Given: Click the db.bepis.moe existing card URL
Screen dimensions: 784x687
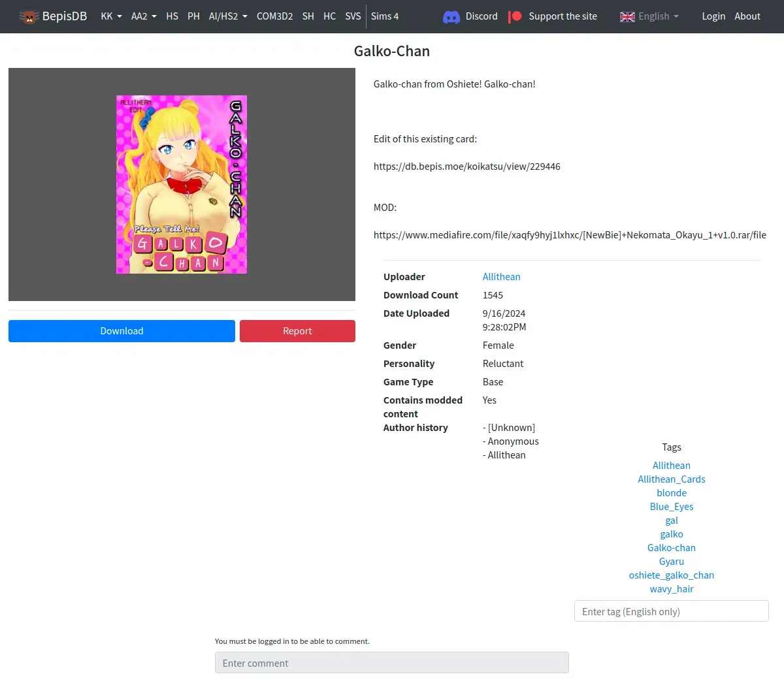Looking at the screenshot, I should (467, 167).
